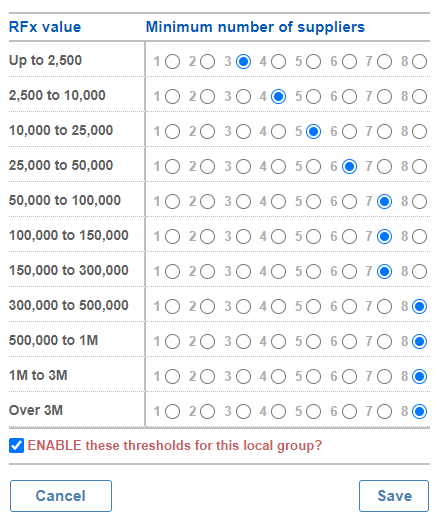Set Over 3M row to 1 supplier
The image size is (437, 521).
click(172, 412)
